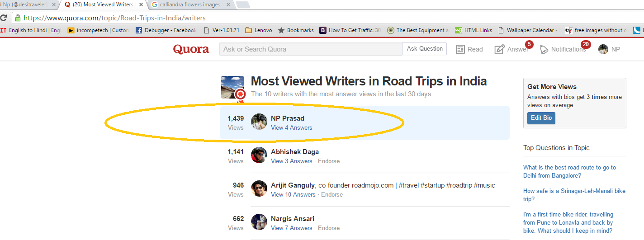Viewport: 644px width, 240px height.
Task: Click the Ask or Search Quora field
Action: point(311,49)
